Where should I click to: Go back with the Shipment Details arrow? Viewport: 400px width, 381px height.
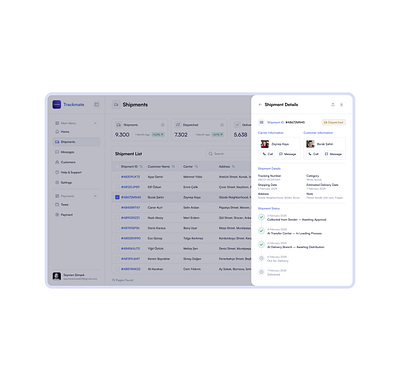(x=260, y=105)
